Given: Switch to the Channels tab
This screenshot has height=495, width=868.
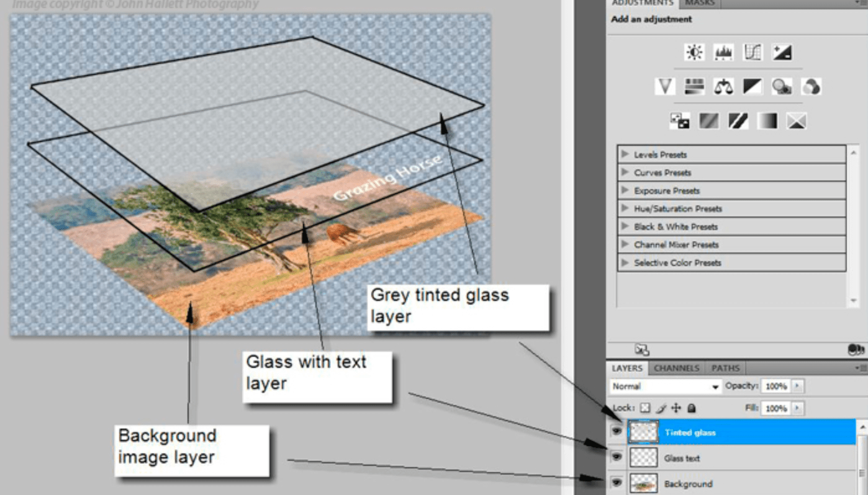Looking at the screenshot, I should (676, 368).
